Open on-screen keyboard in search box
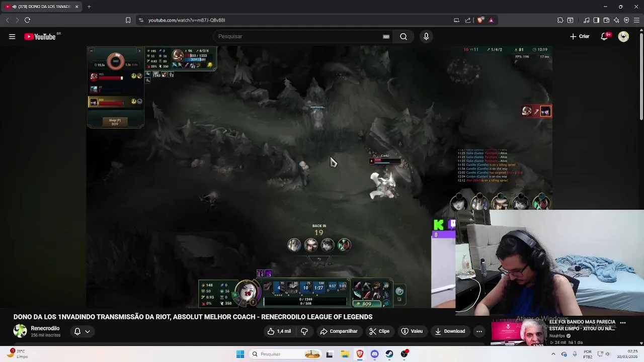644x362 pixels. click(x=386, y=36)
